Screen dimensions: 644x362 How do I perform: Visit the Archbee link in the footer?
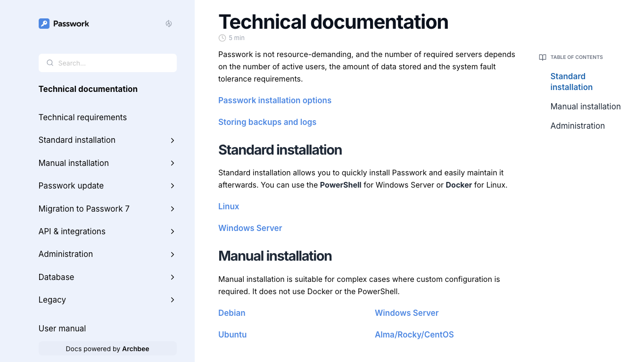click(x=135, y=349)
